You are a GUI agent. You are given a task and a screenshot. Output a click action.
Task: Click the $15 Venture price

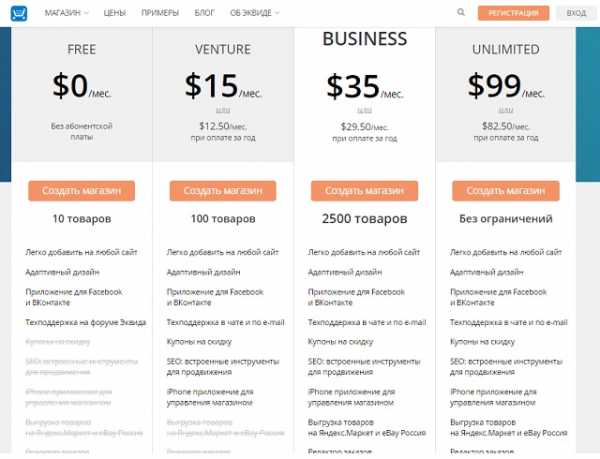(x=213, y=86)
